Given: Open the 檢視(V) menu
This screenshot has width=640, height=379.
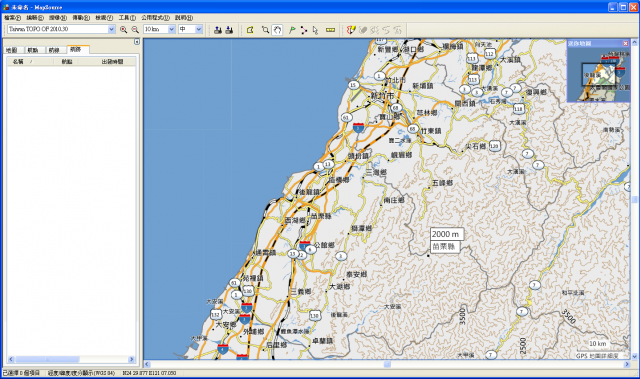Looking at the screenshot, I should click(x=104, y=18).
